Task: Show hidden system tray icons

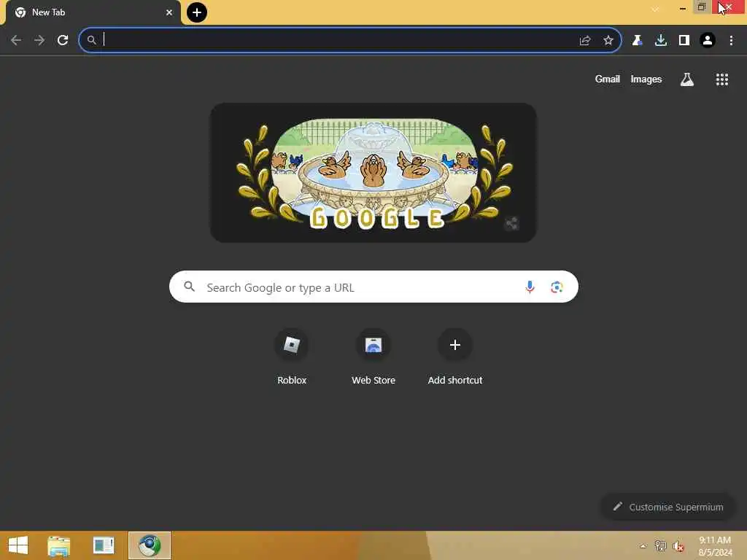Action: click(x=643, y=546)
